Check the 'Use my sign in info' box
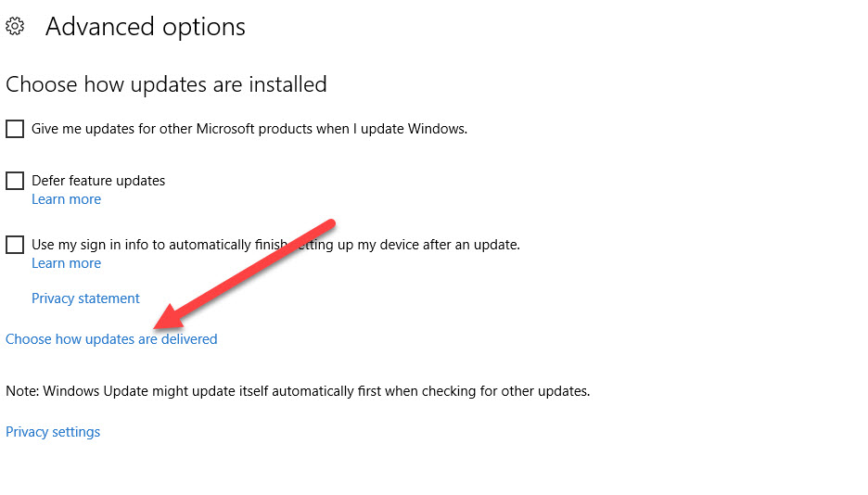This screenshot has width=868, height=495. pyautogui.click(x=15, y=245)
